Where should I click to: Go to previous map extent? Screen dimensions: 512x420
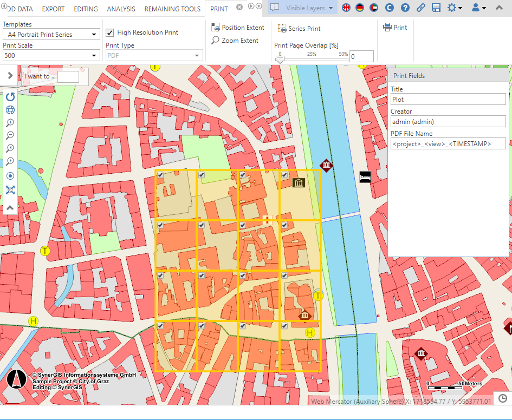[10, 149]
